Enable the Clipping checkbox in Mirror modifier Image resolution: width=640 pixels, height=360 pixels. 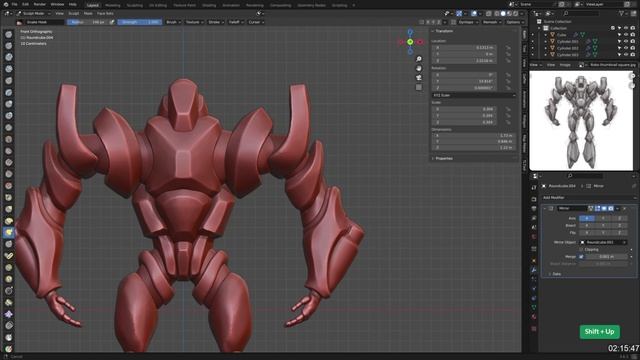click(x=581, y=249)
